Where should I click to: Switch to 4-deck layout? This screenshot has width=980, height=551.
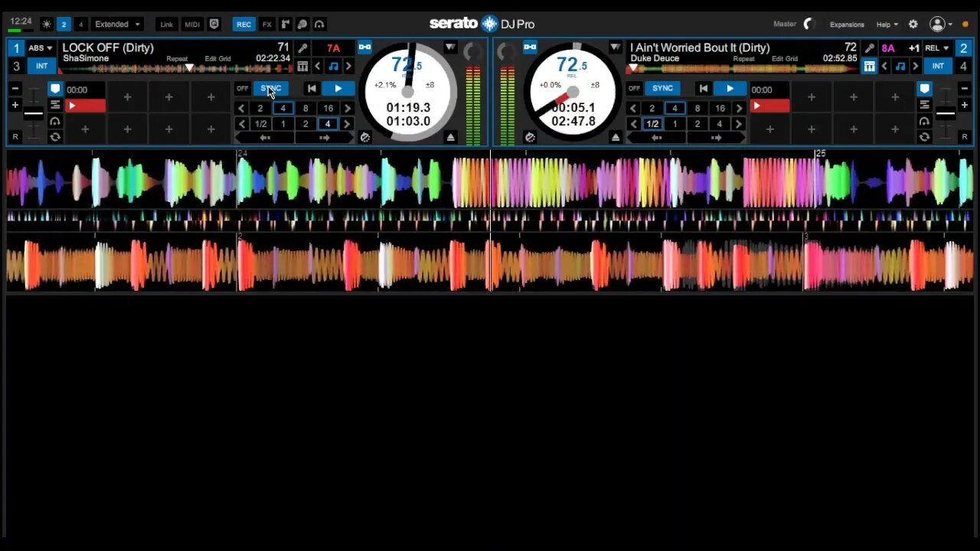(x=80, y=24)
